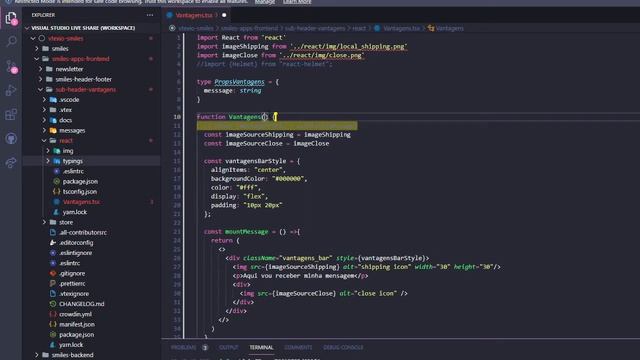Open the .eslintrc file inside react
The width and height of the screenshot is (640, 360).
click(x=73, y=171)
